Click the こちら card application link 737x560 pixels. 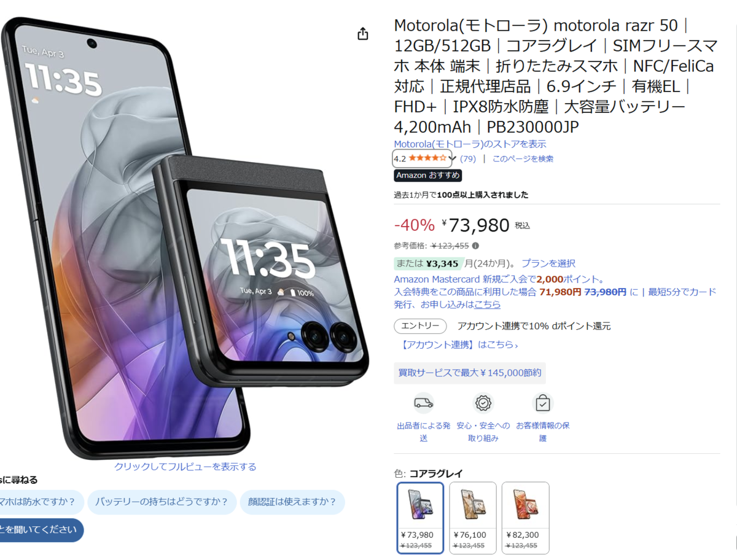[487, 305]
